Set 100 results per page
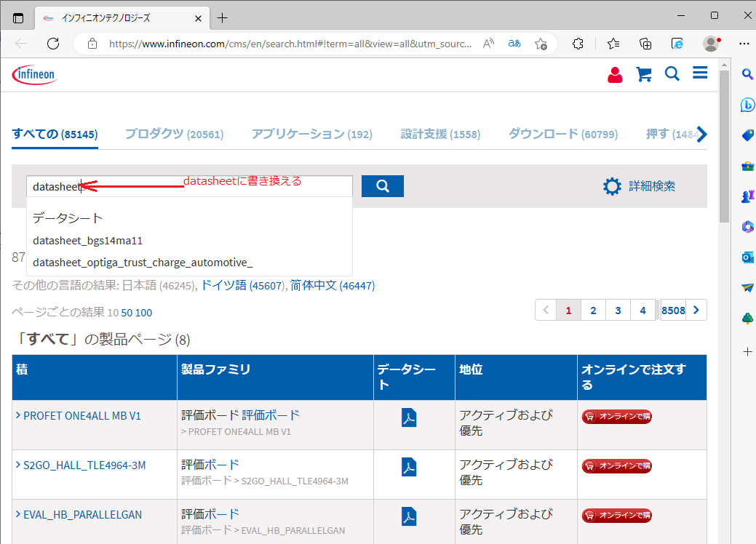 point(143,313)
